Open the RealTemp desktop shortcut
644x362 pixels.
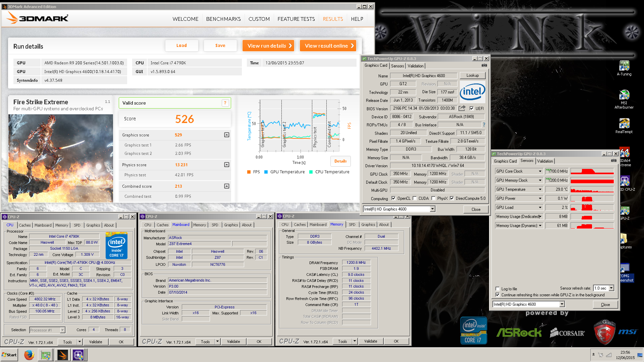click(624, 126)
